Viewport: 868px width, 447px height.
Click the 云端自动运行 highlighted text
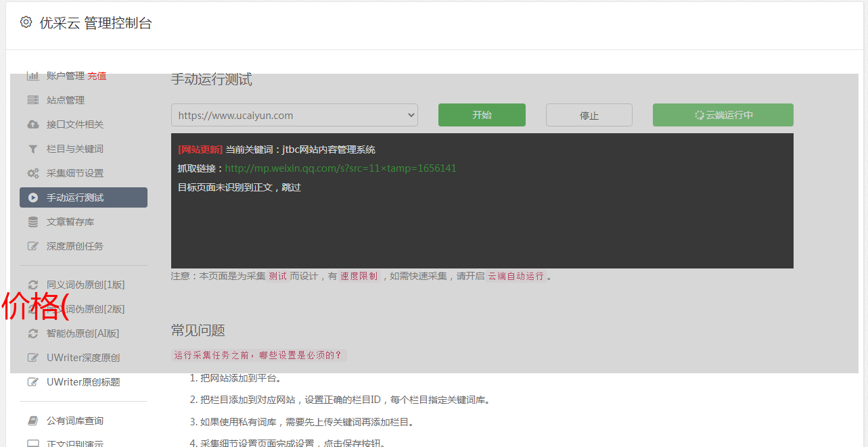pos(516,276)
